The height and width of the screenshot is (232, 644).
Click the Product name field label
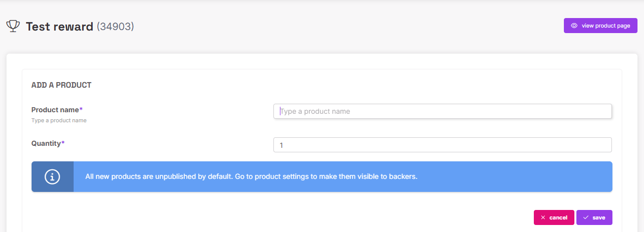(x=55, y=110)
